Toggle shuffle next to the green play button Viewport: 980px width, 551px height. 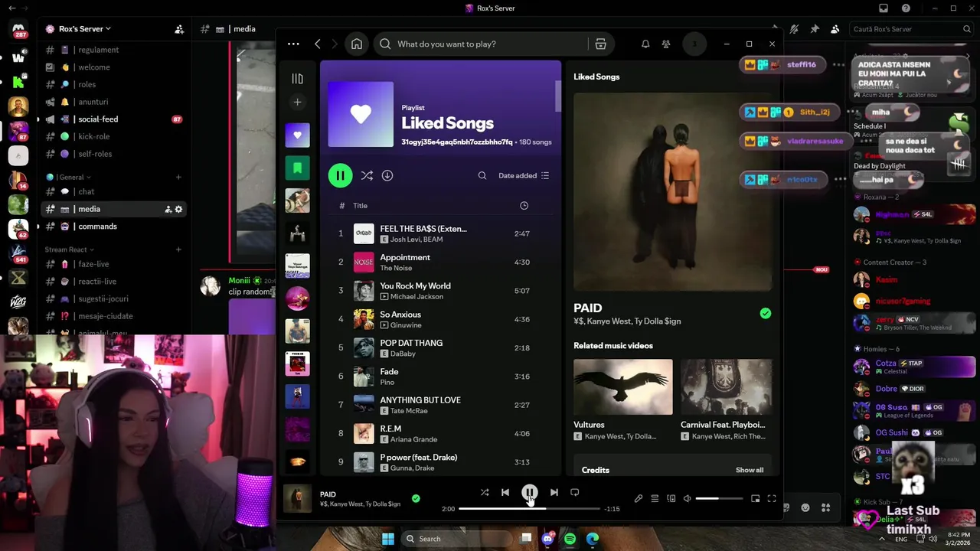(x=367, y=175)
